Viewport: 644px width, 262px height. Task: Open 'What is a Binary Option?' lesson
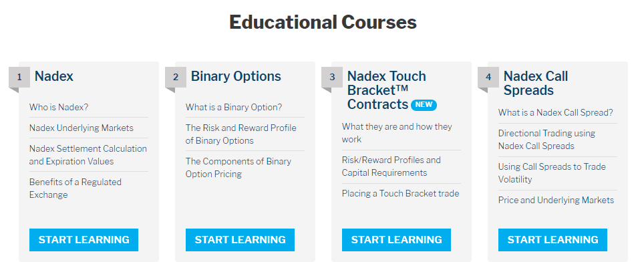click(x=234, y=107)
